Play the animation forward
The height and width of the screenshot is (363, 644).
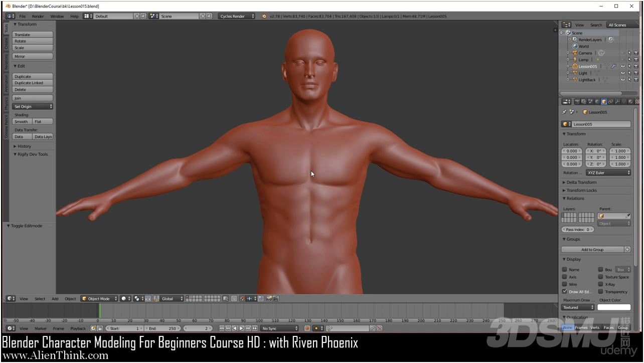[241, 328]
